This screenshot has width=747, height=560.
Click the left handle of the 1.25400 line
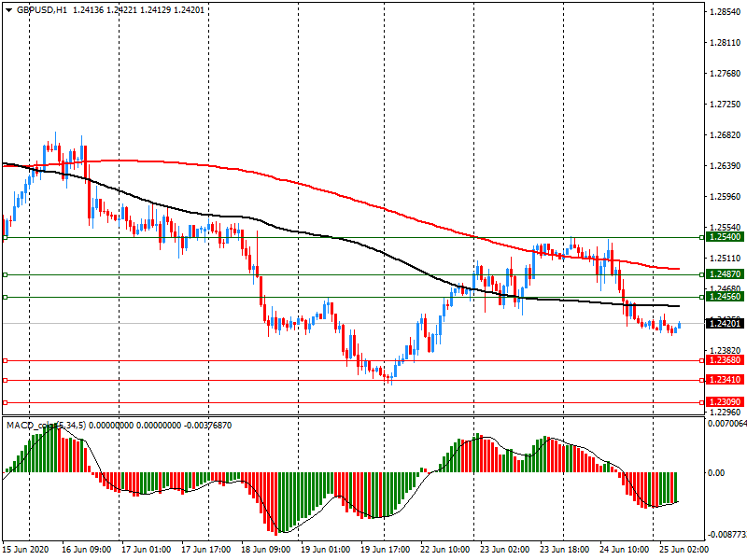click(x=6, y=237)
